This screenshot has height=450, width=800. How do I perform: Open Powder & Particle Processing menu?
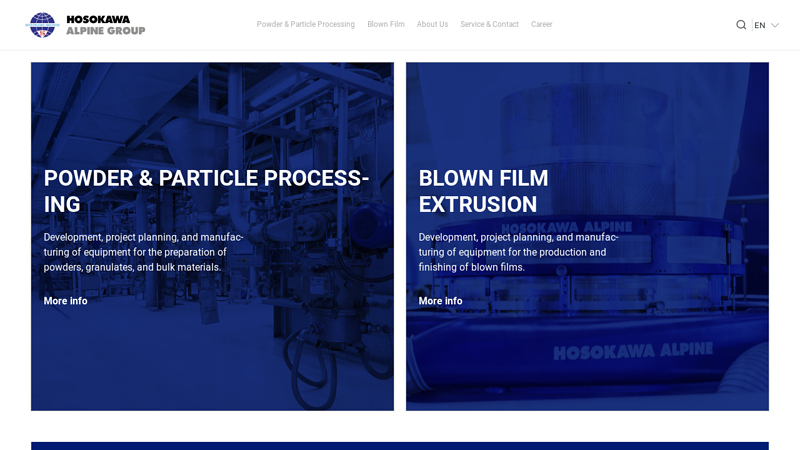coord(306,24)
